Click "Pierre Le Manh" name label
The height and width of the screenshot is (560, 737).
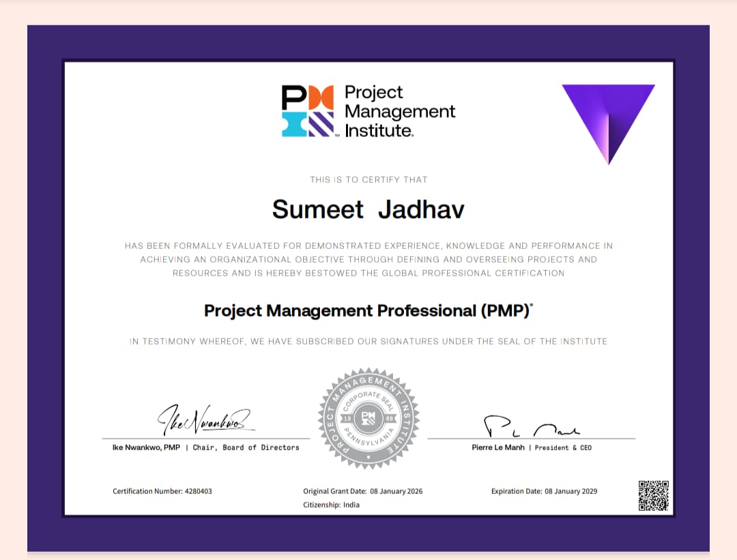coord(498,447)
